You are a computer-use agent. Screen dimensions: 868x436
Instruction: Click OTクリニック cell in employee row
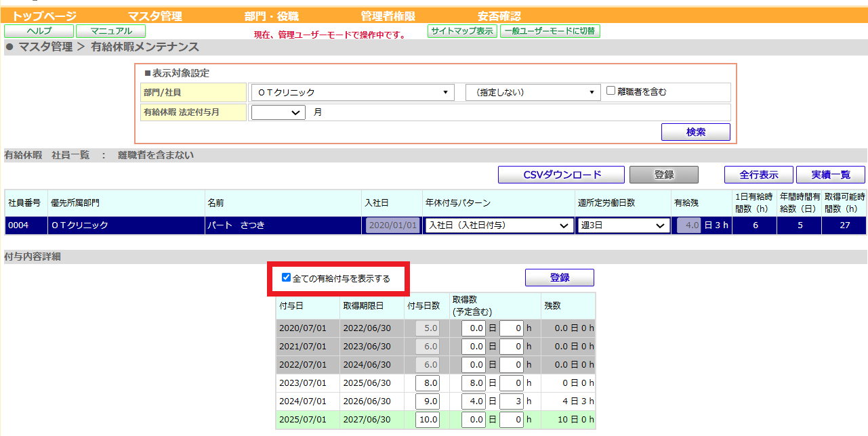pos(125,225)
